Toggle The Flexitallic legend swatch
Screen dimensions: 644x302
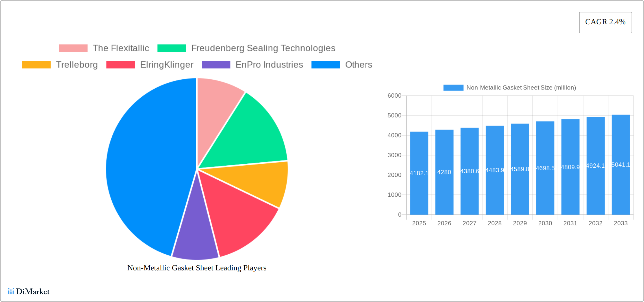pyautogui.click(x=73, y=48)
